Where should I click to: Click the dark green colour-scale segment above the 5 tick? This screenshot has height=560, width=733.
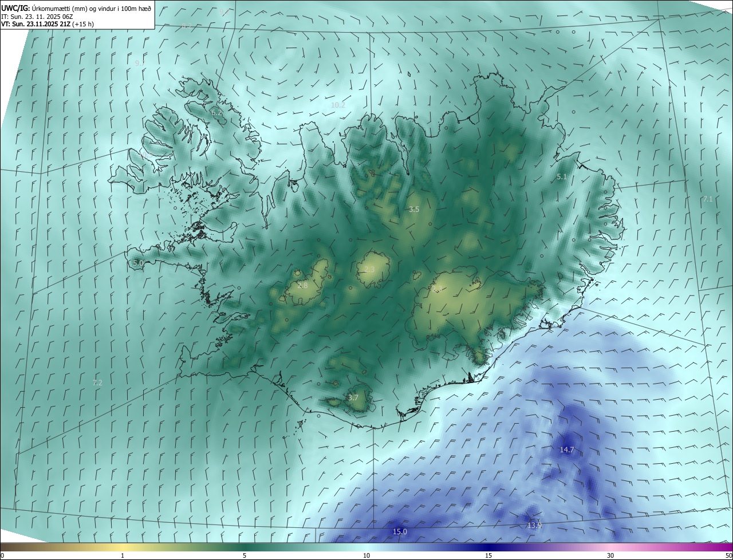[245, 547]
